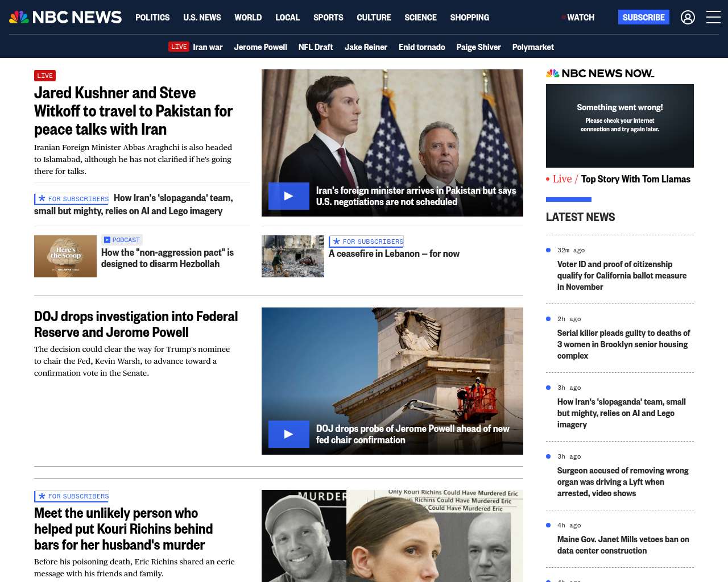Open Here's the Scoop podcast thumbnail

(x=65, y=256)
